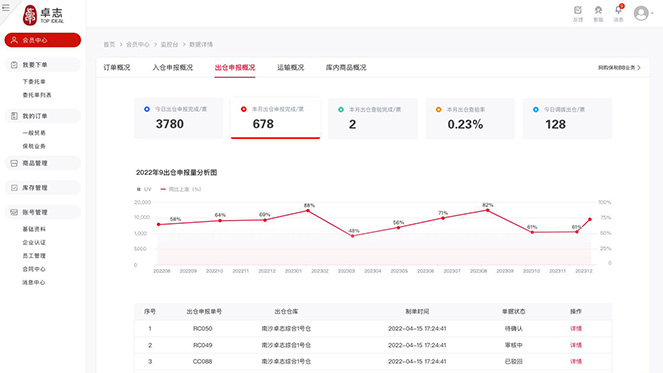The height and width of the screenshot is (373, 663).
Task: Select the 今日出仓申报完成 card showing 3780
Action: pyautogui.click(x=178, y=118)
